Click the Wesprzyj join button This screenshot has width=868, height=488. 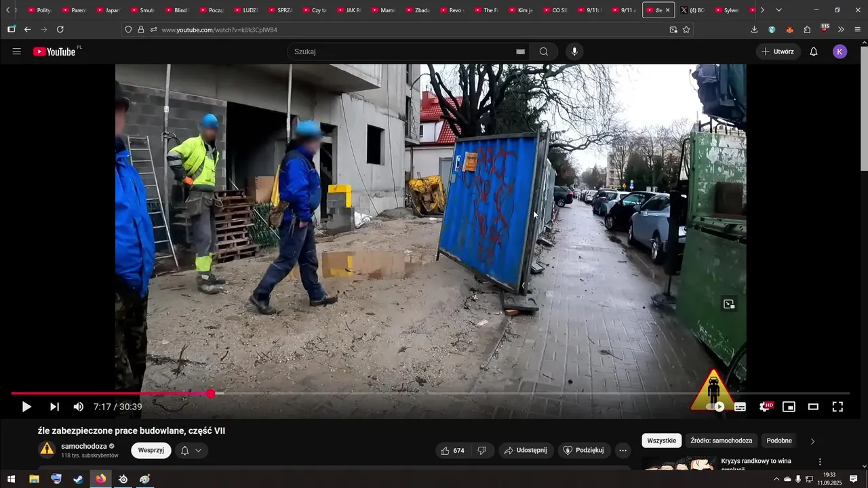[x=151, y=450]
